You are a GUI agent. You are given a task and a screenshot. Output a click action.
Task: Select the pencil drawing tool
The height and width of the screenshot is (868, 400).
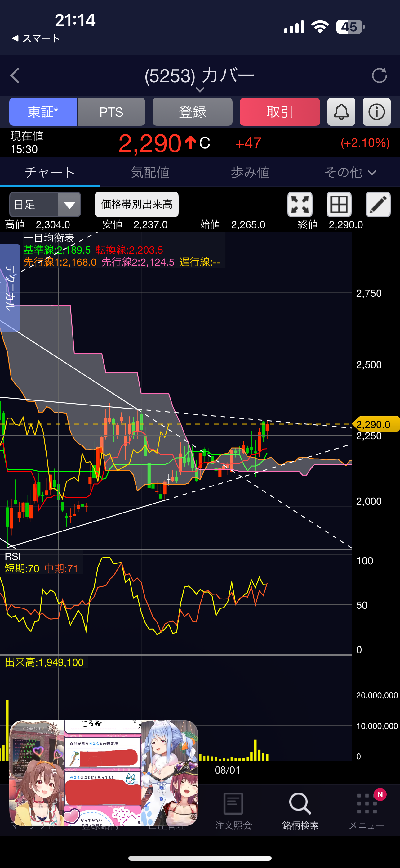tap(378, 205)
